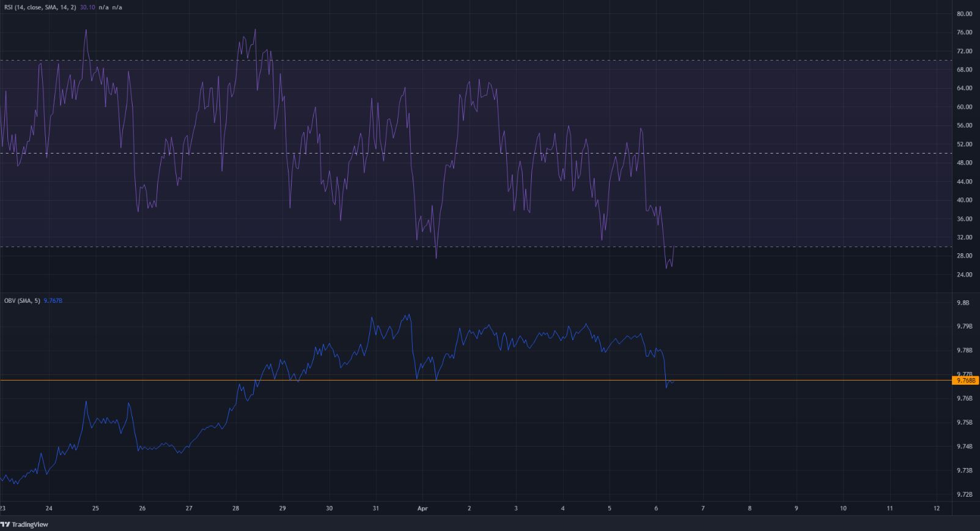Image resolution: width=980 pixels, height=531 pixels.
Task: Click the 52.00 label on RSI scale
Action: pyautogui.click(x=964, y=144)
